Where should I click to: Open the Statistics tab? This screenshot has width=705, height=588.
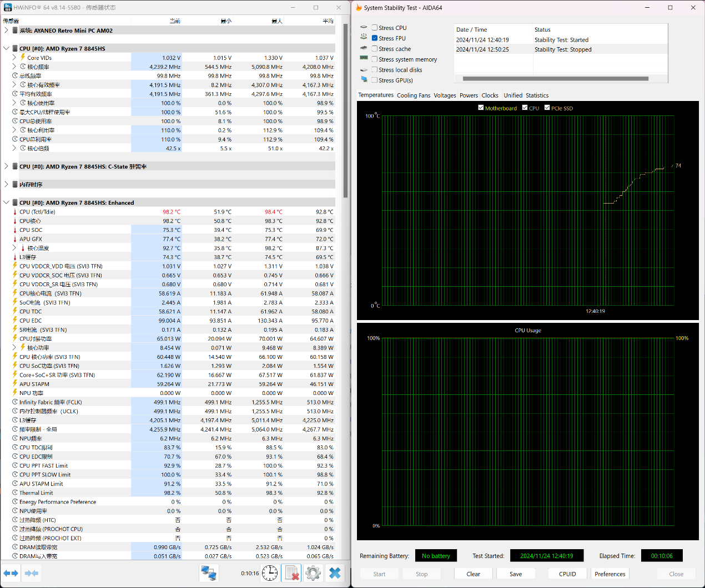537,95
